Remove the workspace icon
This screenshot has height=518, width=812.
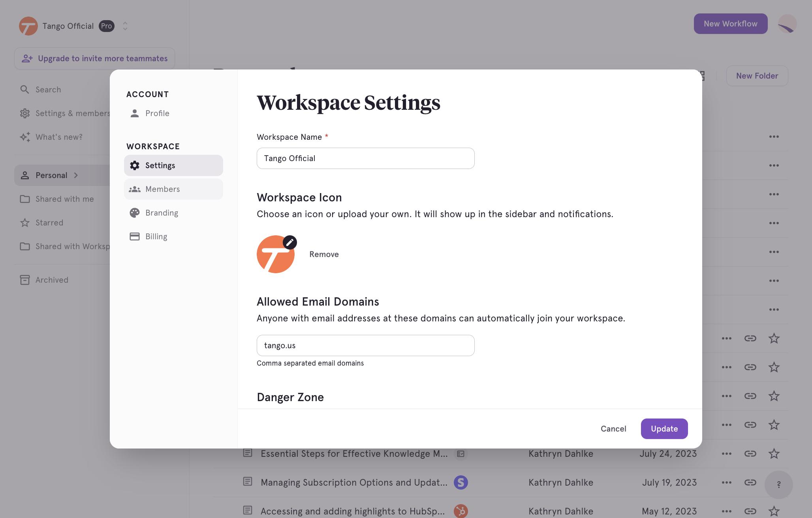(x=324, y=254)
